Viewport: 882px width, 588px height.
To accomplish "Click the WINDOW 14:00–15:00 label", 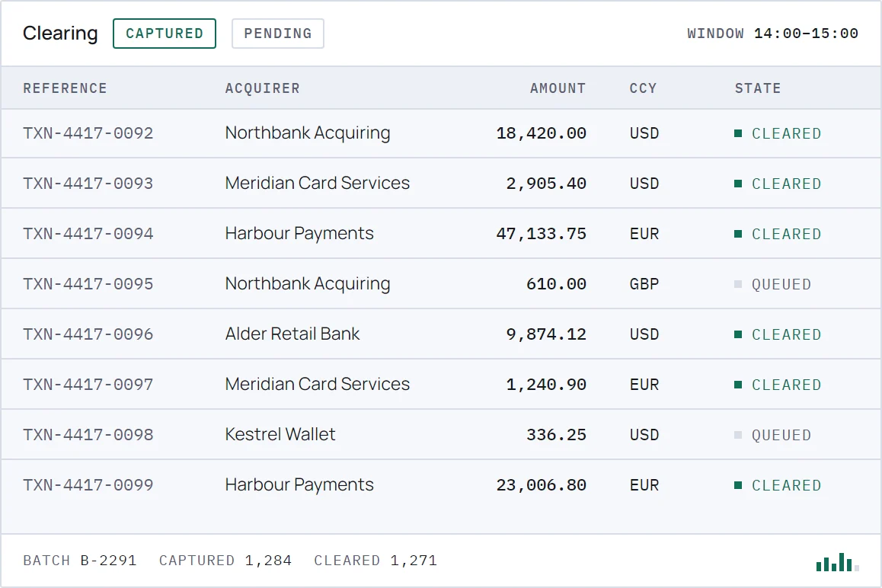I will point(773,34).
